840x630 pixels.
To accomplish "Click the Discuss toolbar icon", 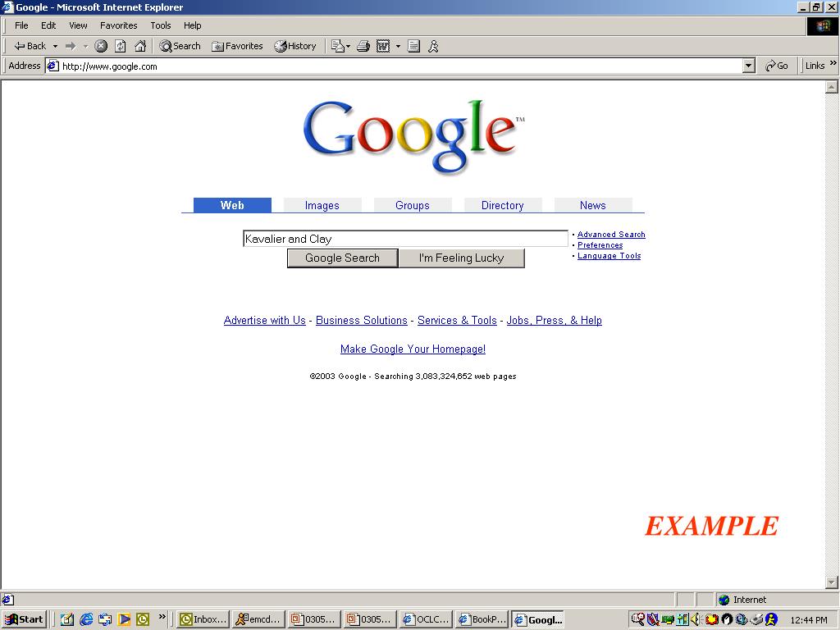I will 413,46.
